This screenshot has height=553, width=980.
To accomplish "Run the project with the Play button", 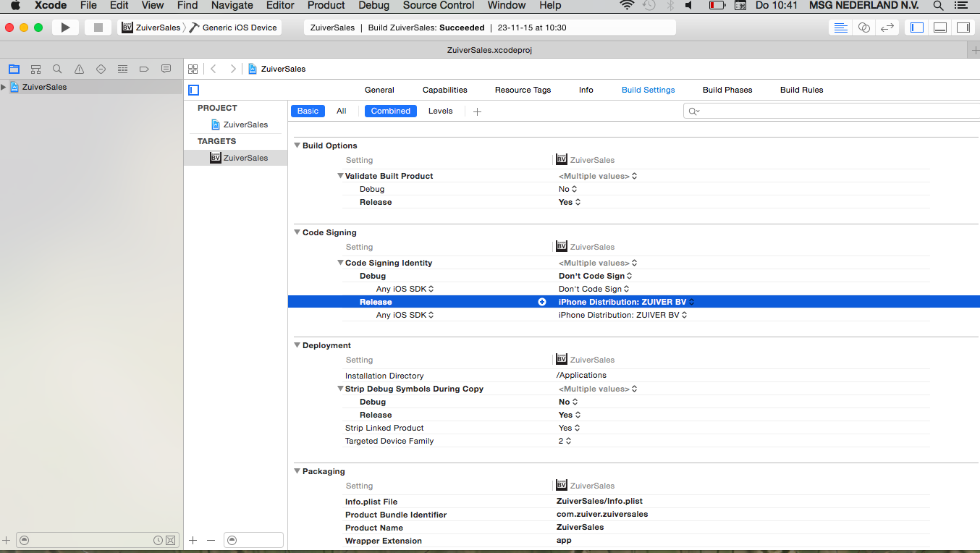I will click(65, 28).
